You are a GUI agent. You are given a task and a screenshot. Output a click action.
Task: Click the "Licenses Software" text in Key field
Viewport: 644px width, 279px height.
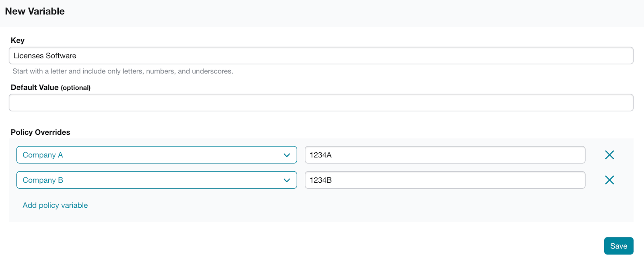coord(45,56)
